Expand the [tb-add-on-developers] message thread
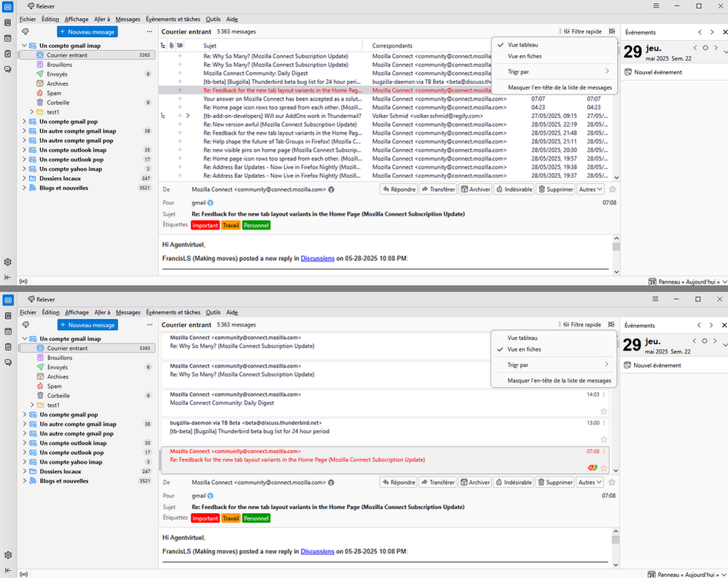 tap(187, 116)
